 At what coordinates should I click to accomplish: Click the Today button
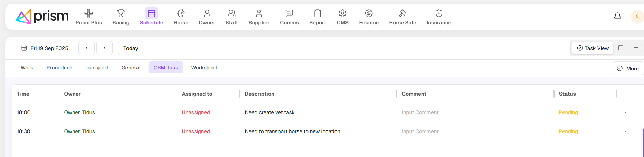(131, 48)
